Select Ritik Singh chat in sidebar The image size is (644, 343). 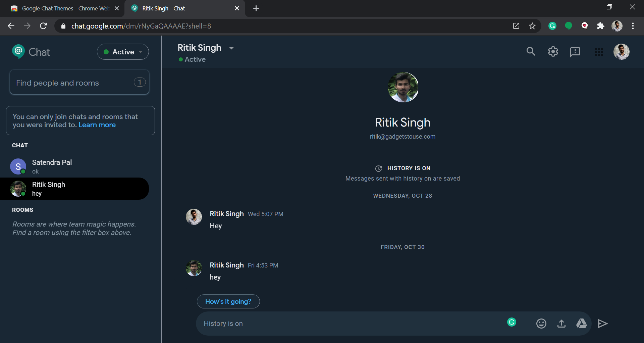coord(74,189)
